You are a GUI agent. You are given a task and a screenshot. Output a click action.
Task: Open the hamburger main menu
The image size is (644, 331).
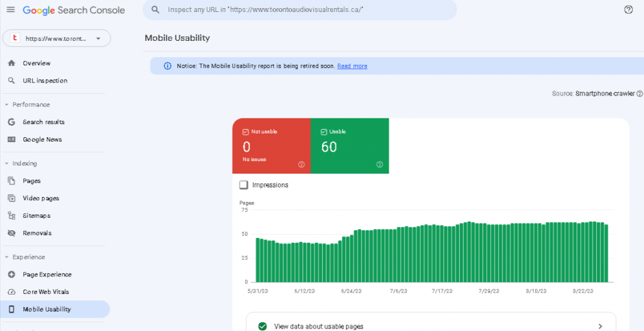11,9
